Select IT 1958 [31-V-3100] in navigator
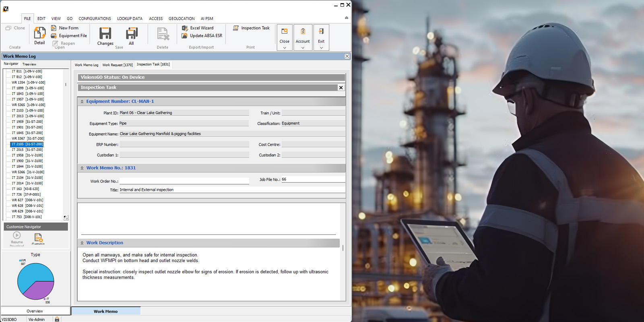The image size is (644, 322). tap(27, 155)
